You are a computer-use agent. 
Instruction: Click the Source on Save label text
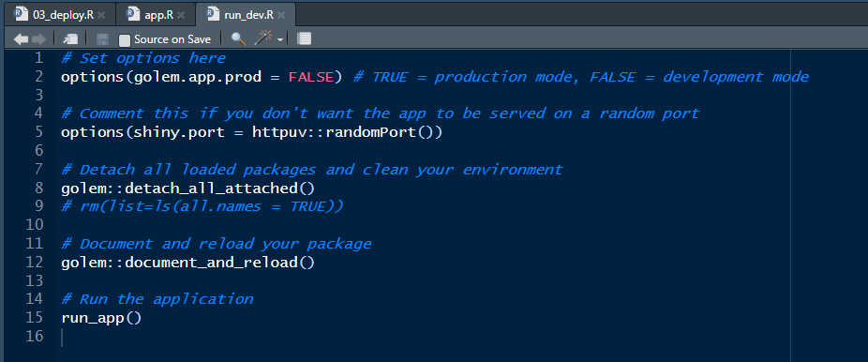[x=172, y=39]
